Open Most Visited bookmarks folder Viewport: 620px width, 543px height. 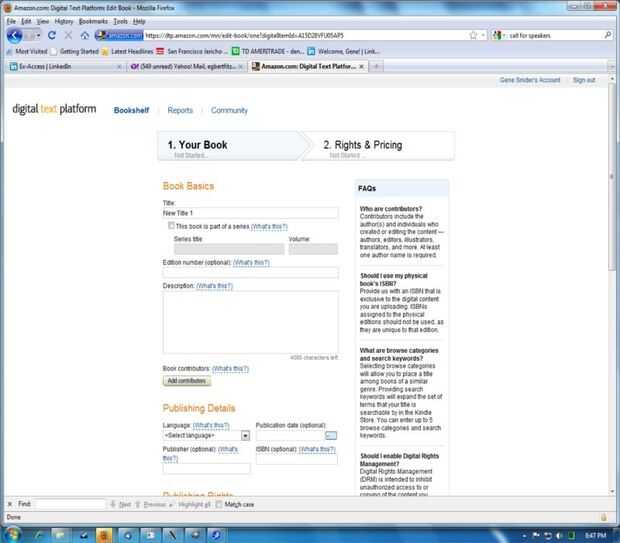(27, 51)
